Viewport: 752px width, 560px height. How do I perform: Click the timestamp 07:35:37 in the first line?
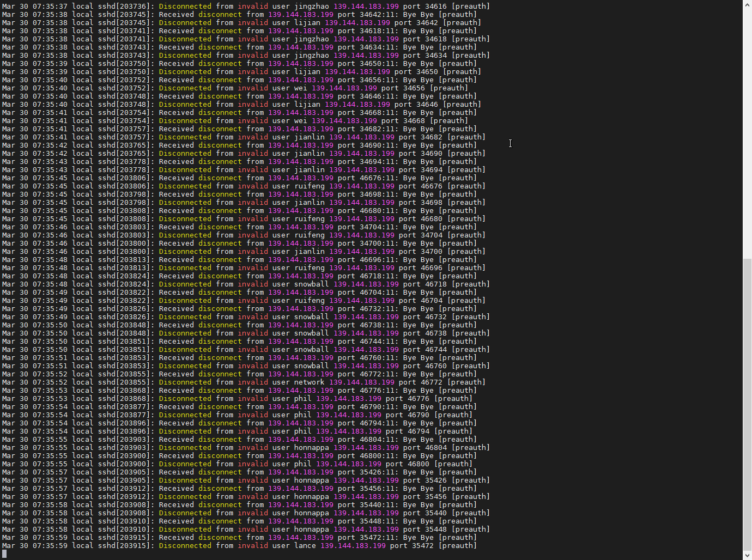point(50,7)
